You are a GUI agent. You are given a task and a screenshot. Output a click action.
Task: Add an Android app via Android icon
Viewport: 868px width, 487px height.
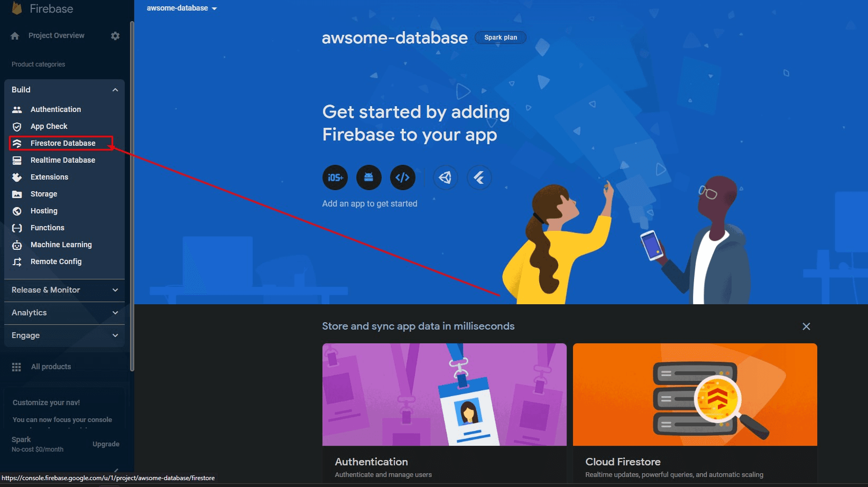click(x=369, y=177)
